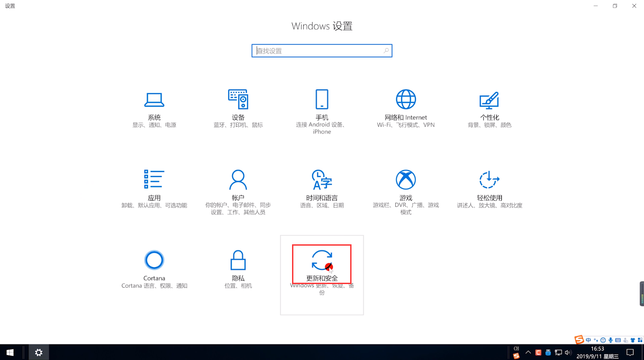Click inside the 查找设置 search box
The width and height of the screenshot is (644, 360).
tap(322, 51)
